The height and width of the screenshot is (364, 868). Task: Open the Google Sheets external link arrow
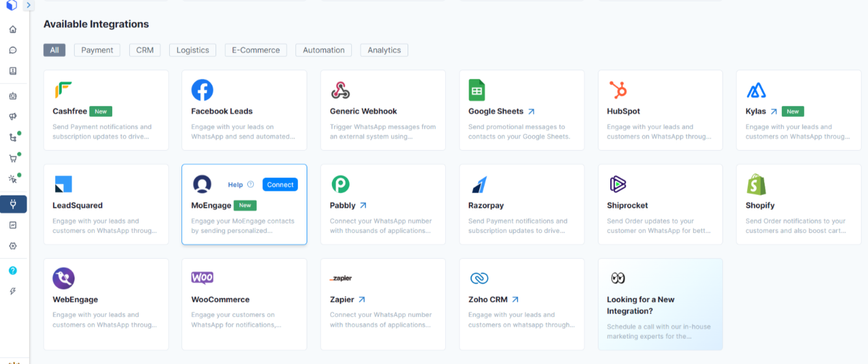pos(531,112)
